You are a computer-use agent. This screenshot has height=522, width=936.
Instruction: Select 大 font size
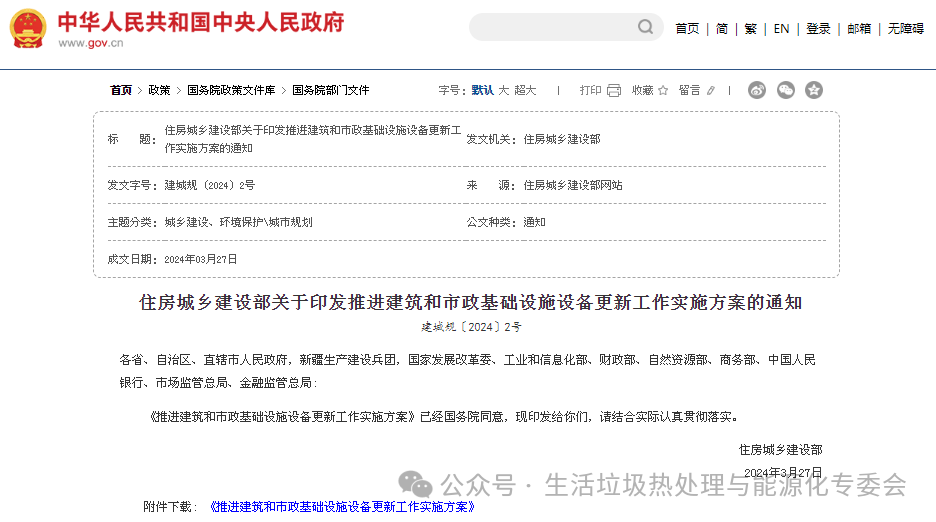pos(504,90)
